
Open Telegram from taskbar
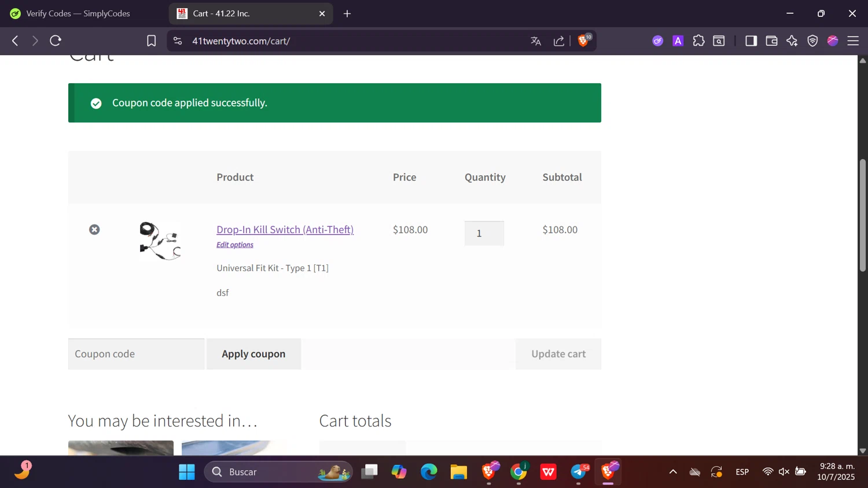point(579,472)
